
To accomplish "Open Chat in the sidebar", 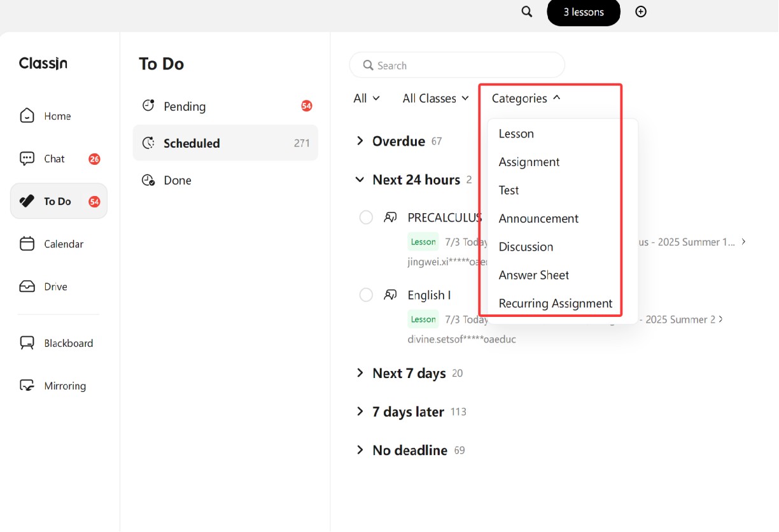I will (55, 159).
